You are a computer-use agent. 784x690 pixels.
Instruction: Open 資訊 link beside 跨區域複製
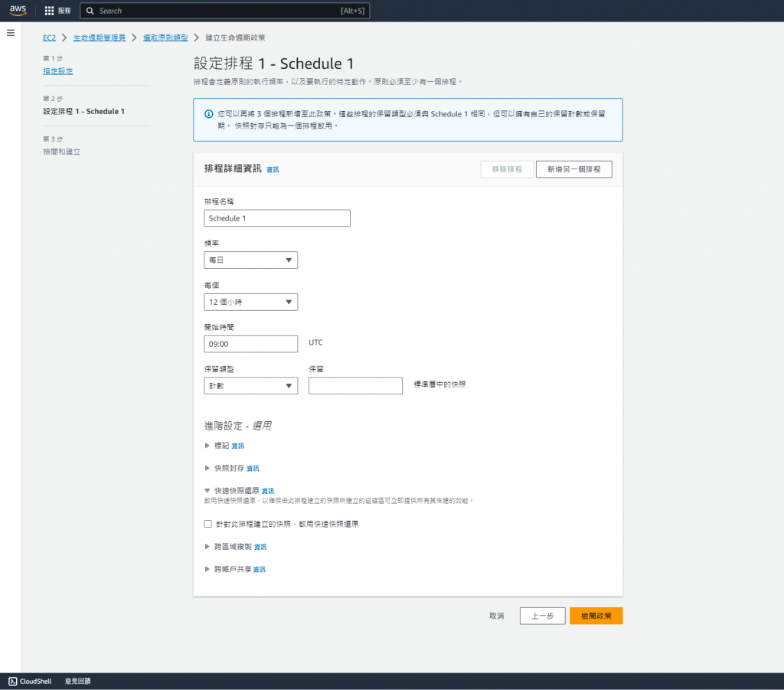click(x=260, y=547)
